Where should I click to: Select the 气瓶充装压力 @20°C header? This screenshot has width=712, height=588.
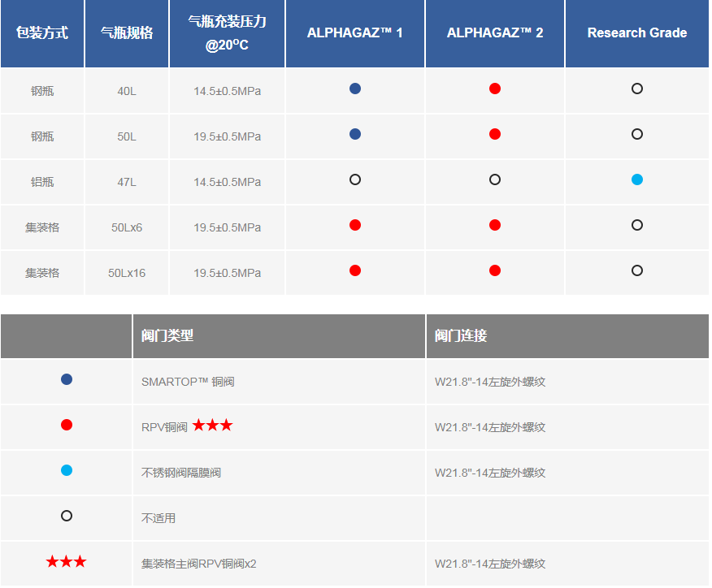pos(227,33)
